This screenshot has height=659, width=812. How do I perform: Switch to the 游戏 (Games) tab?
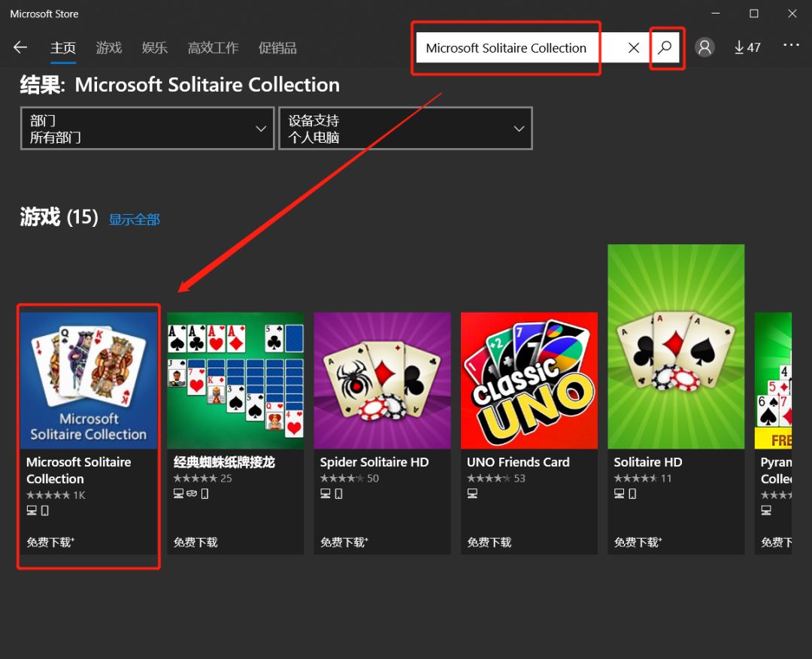pos(108,47)
